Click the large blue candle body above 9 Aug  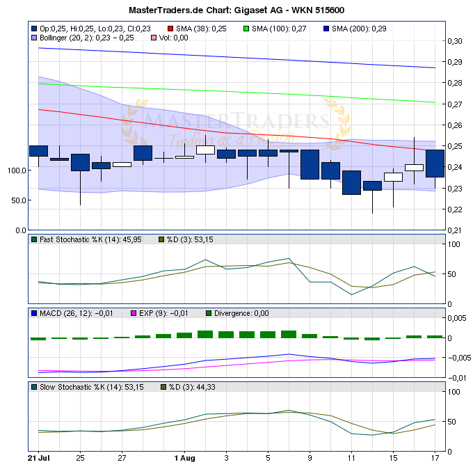click(310, 164)
